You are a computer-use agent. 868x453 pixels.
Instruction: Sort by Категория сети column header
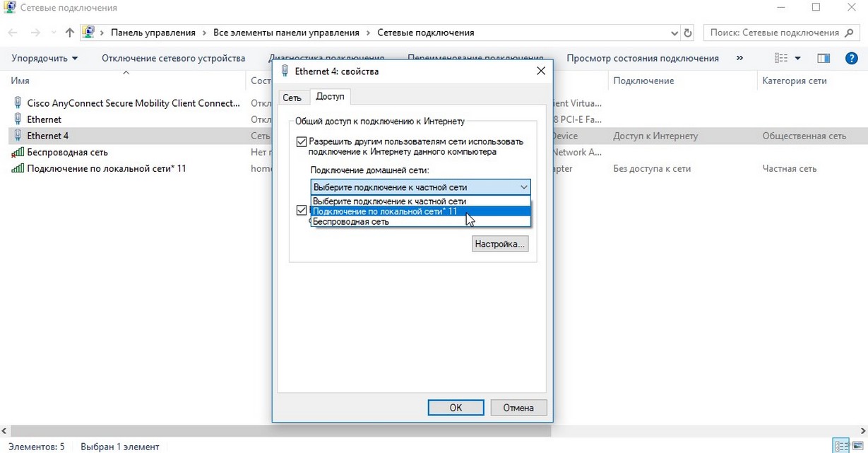click(x=795, y=81)
